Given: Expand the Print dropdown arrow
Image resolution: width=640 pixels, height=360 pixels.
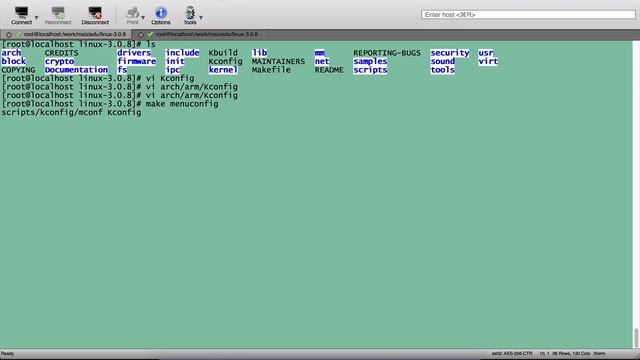Looking at the screenshot, I should coord(143,18).
